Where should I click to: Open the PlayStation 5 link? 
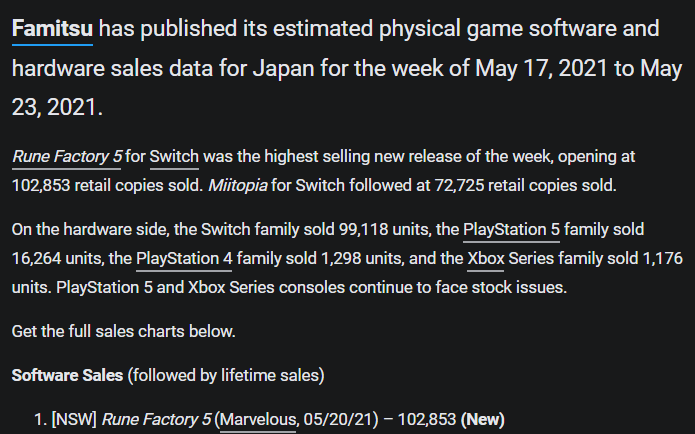pos(511,230)
